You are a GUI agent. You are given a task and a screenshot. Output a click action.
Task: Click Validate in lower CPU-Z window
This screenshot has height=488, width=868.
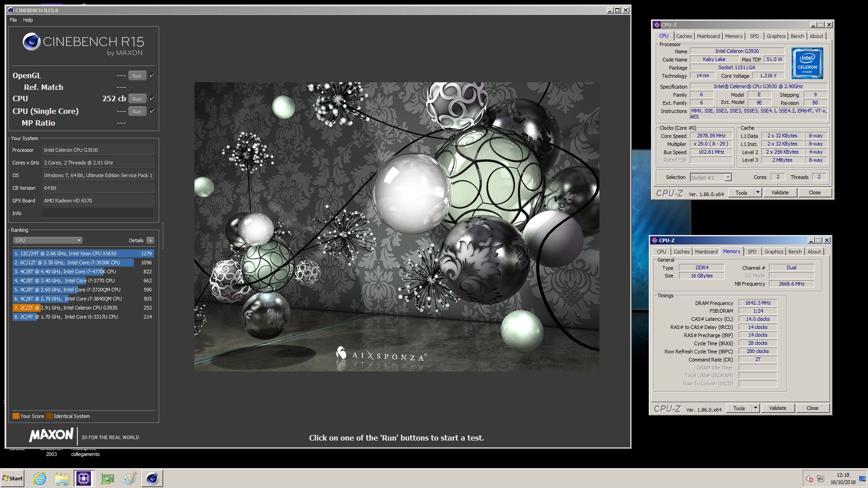pyautogui.click(x=778, y=408)
